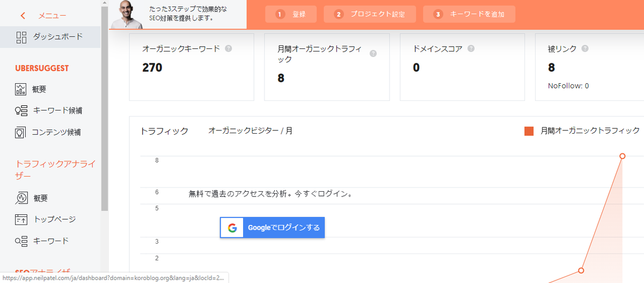Screen dimensions: 644x283
Task: Click the UBERSUGGEST section heading
Action: click(42, 68)
